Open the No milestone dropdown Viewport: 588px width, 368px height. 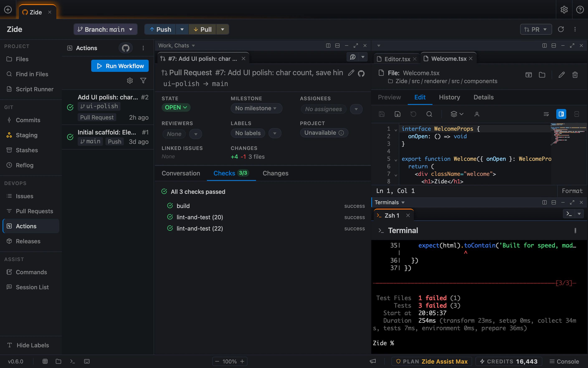[256, 108]
